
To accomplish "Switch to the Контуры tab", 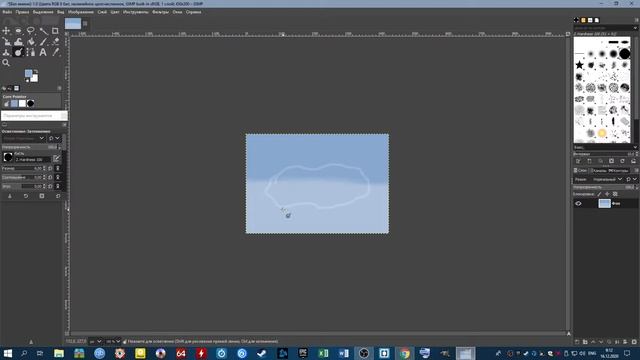I will (618, 171).
